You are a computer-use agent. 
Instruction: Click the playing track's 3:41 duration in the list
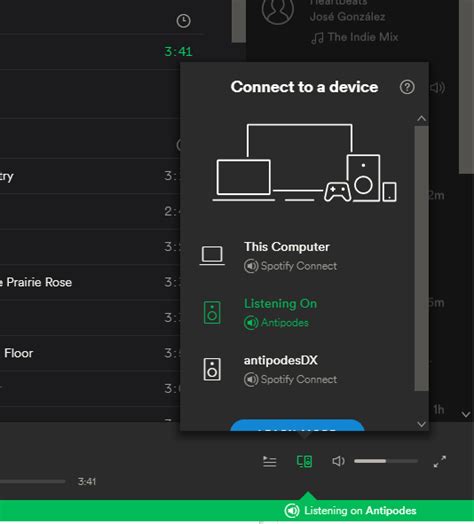[x=178, y=51]
